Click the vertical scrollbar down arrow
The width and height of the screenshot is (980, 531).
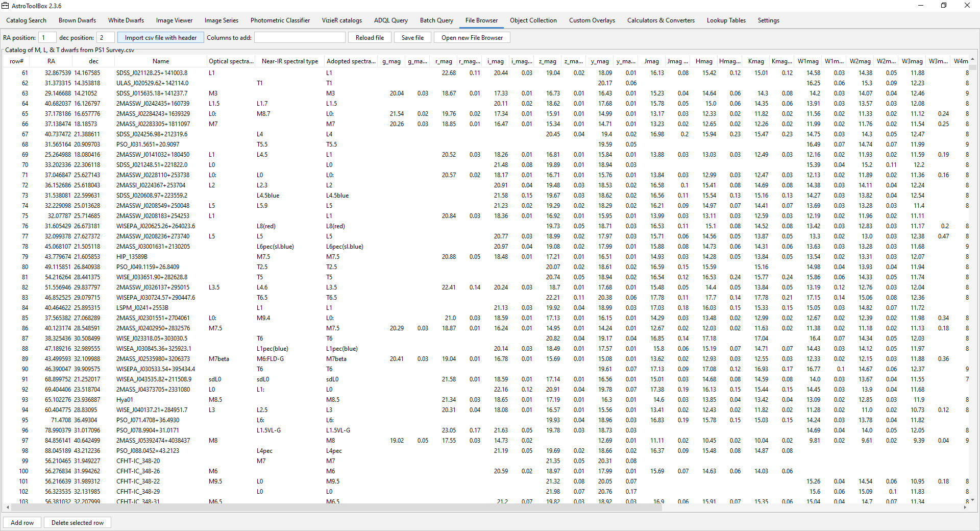(972, 500)
